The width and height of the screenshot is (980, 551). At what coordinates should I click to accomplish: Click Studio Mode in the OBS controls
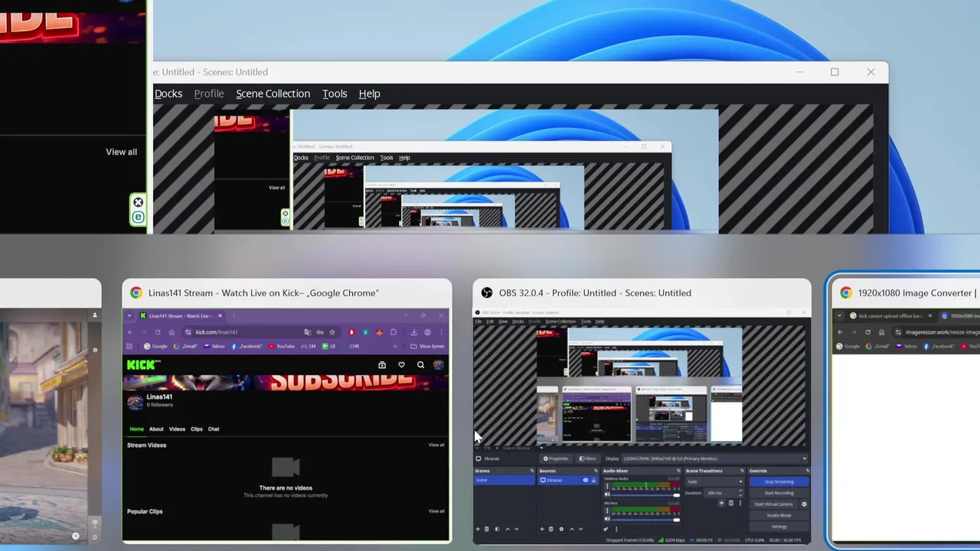[779, 516]
